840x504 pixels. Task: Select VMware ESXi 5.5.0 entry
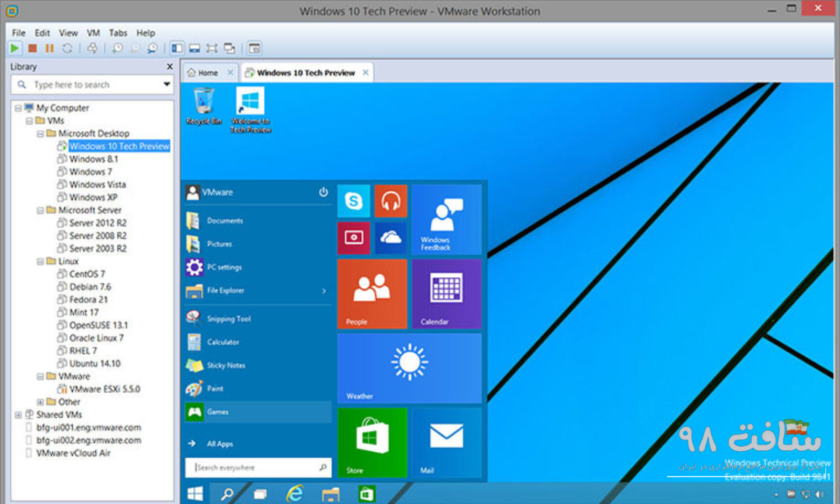tap(104, 388)
